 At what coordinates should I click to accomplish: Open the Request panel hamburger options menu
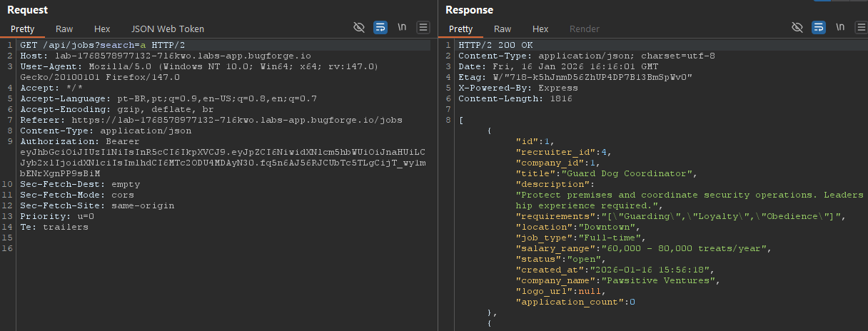coord(423,28)
